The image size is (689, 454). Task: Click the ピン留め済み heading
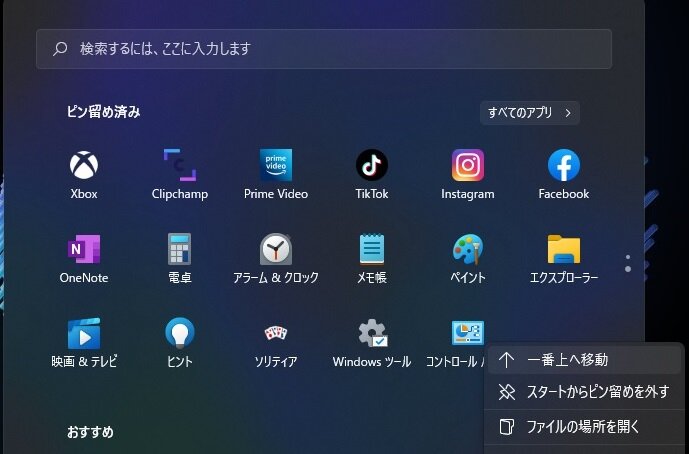103,112
